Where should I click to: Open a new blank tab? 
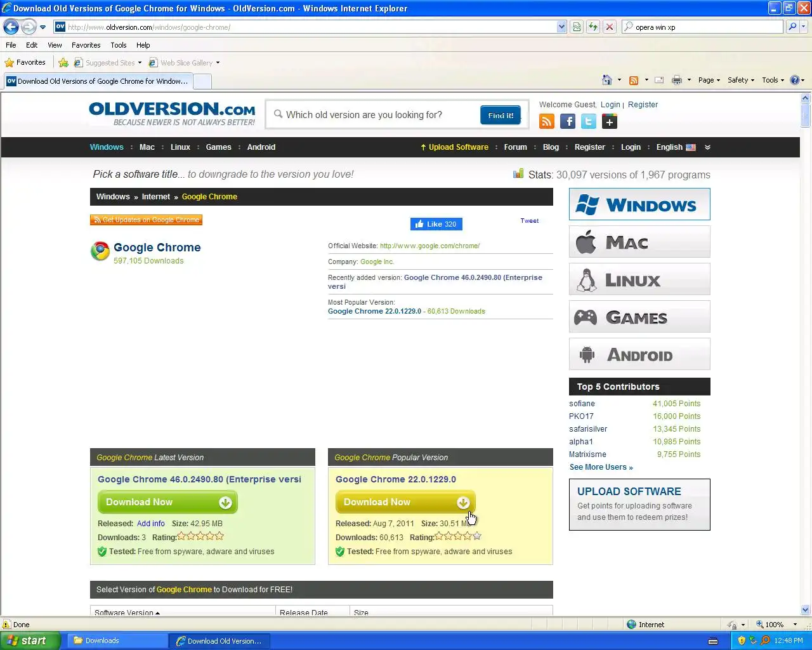click(202, 81)
